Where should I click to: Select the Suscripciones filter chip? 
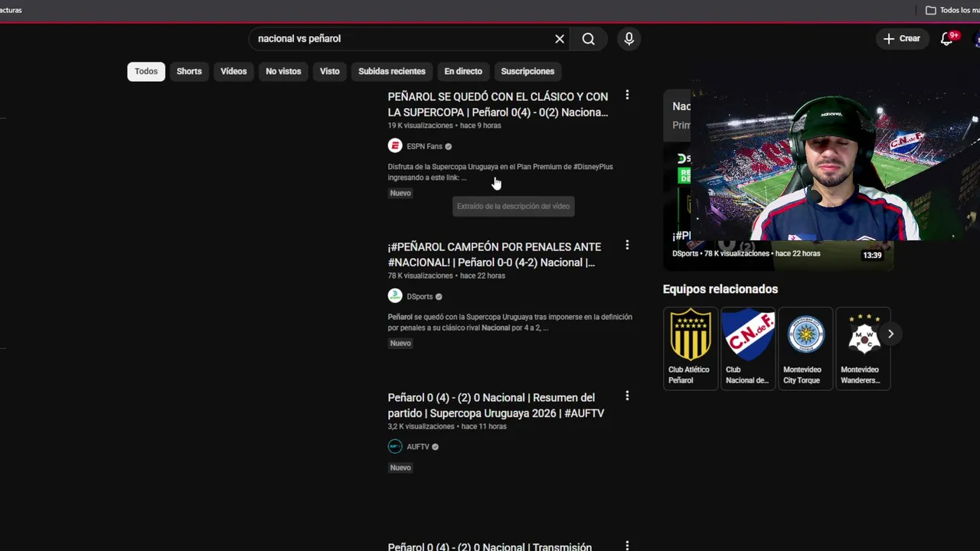(x=528, y=71)
